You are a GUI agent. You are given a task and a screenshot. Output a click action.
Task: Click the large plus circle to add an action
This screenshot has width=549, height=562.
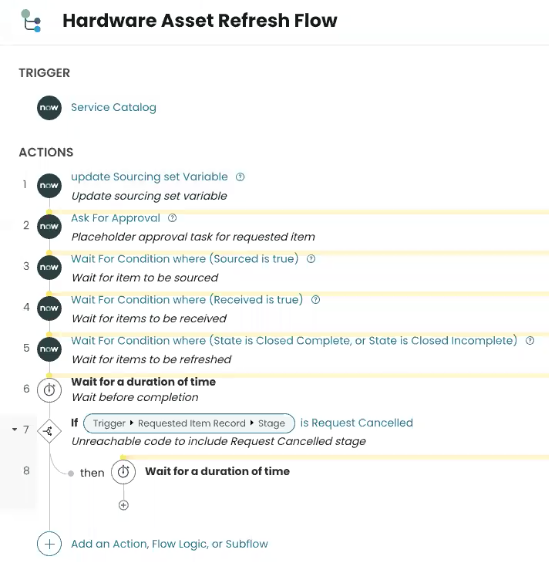49,544
